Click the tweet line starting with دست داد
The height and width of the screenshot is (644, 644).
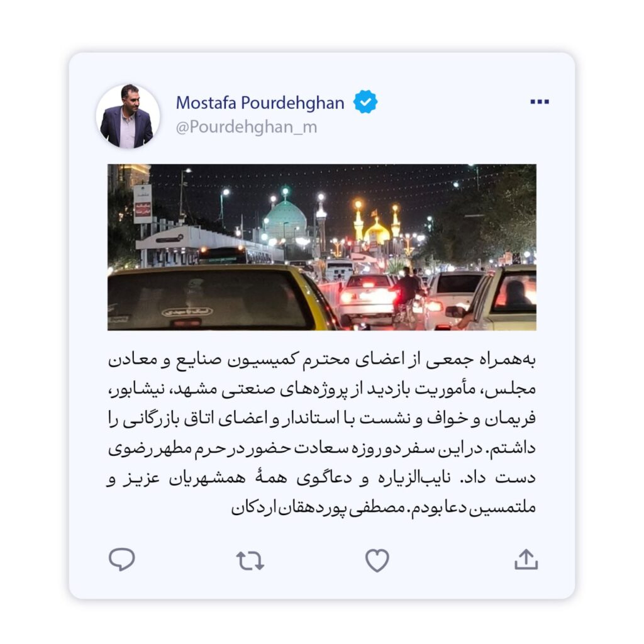tap(321, 479)
